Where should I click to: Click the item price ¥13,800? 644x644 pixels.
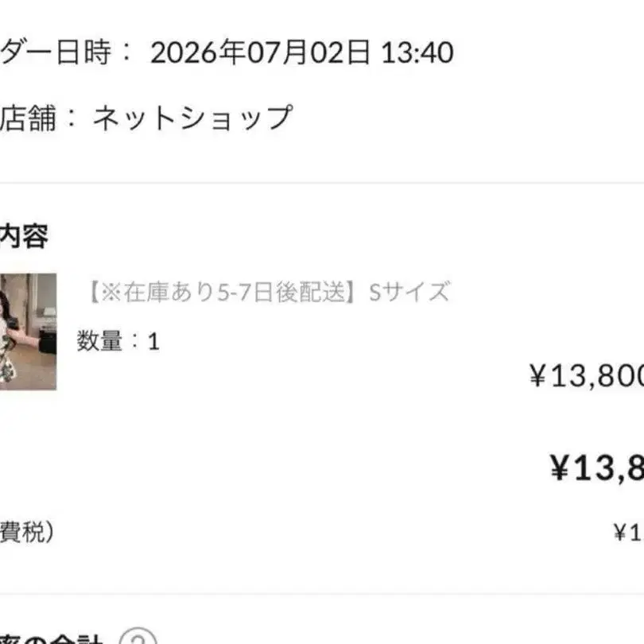587,376
